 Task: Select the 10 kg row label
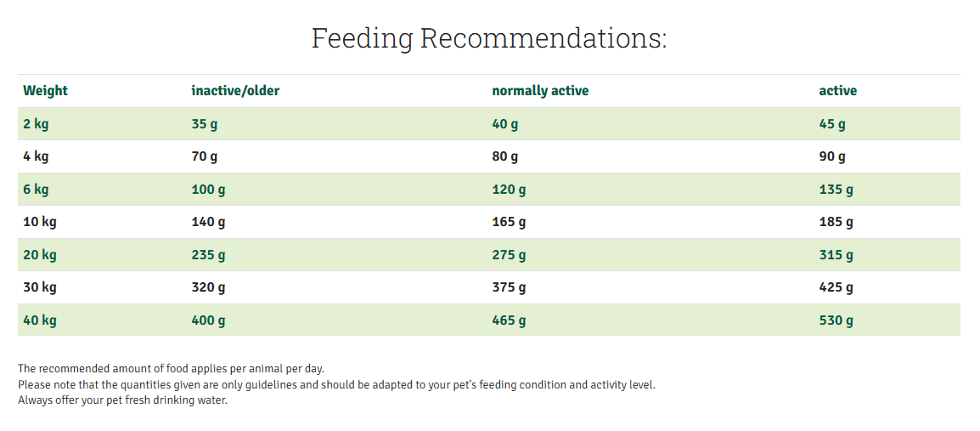coord(40,222)
